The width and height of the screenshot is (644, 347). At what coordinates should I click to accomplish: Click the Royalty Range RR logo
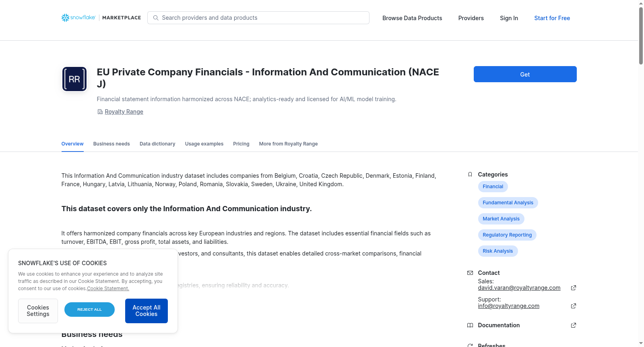tap(74, 79)
